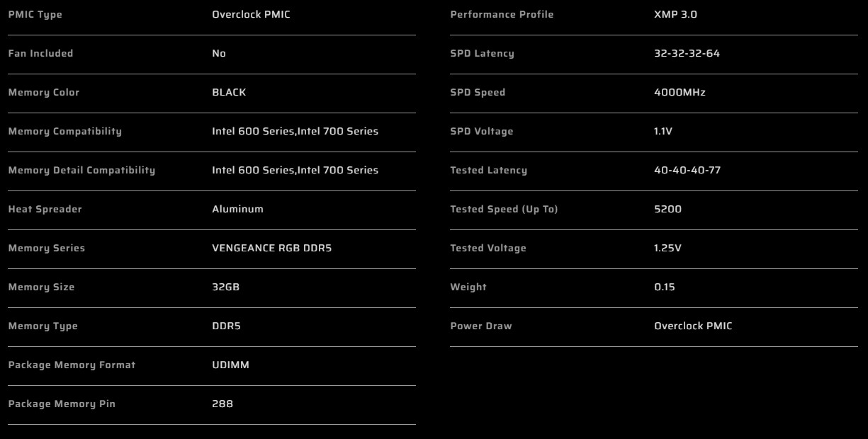Click the Tested Voltage value 1.25V
Image resolution: width=868 pixels, height=439 pixels.
(x=667, y=249)
